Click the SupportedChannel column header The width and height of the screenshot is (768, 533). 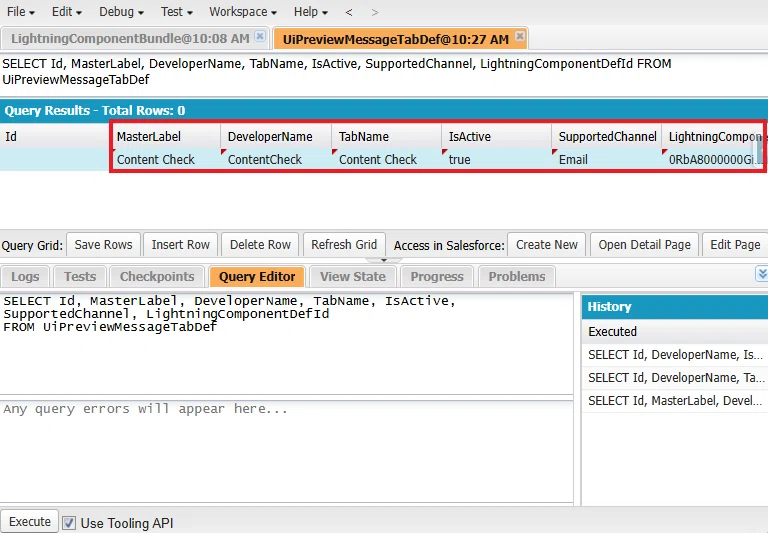point(607,137)
